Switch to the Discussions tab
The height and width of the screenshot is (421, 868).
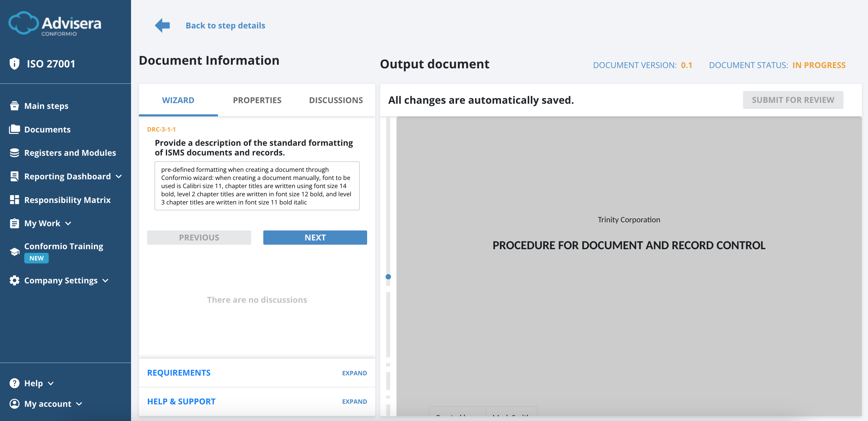pos(336,100)
